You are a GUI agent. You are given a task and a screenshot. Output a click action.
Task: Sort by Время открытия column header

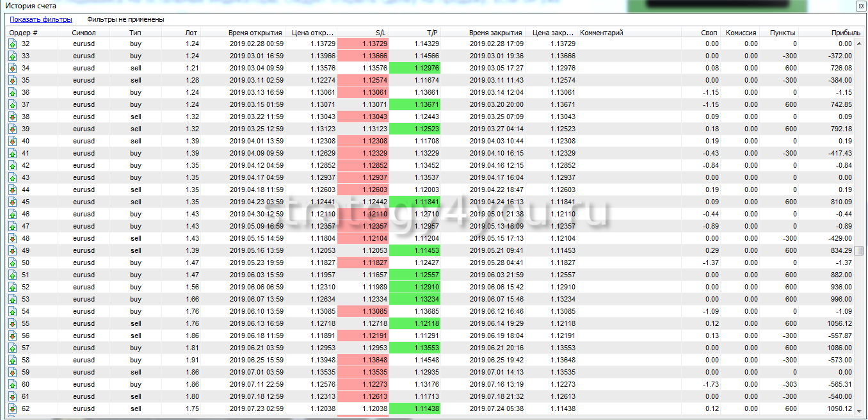(255, 33)
